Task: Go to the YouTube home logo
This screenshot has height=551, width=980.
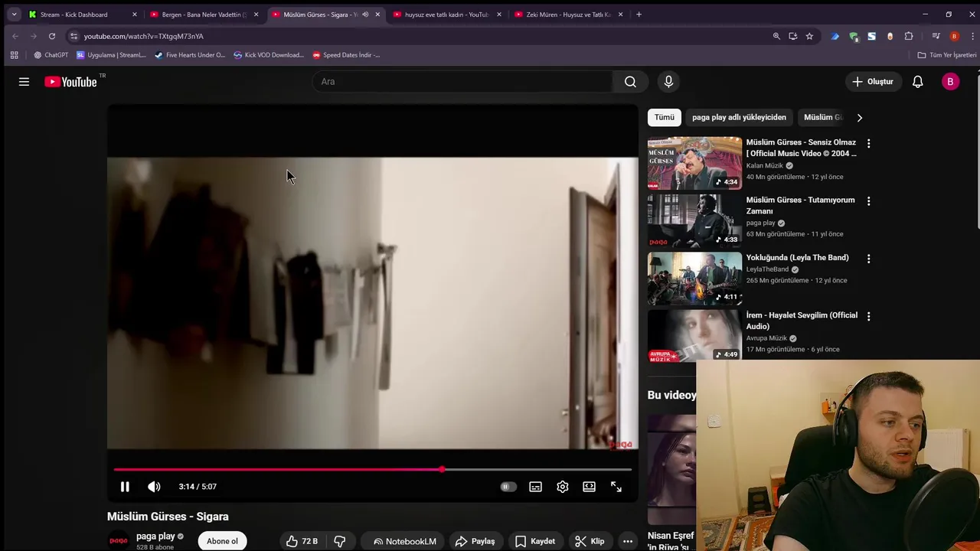Action: (x=70, y=82)
